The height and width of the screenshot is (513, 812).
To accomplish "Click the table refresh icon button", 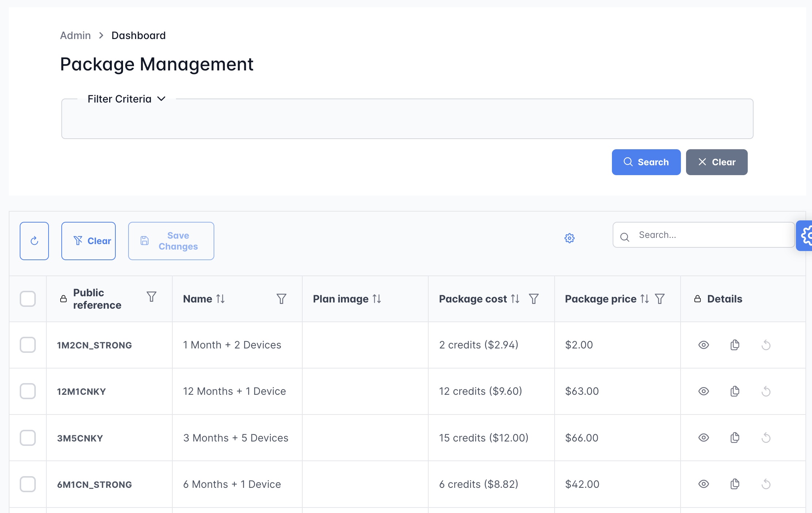I will (x=34, y=241).
